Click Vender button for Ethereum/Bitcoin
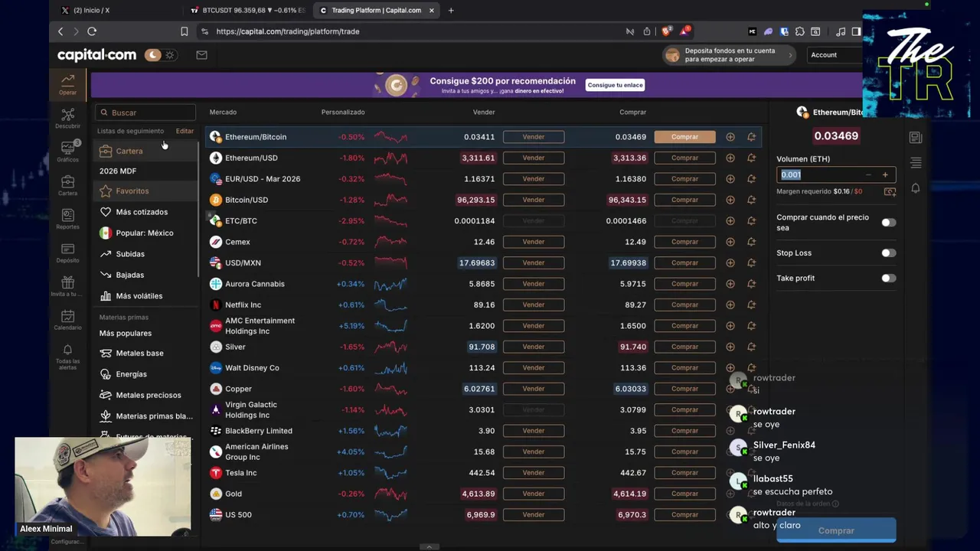This screenshot has width=980, height=551. tap(534, 137)
